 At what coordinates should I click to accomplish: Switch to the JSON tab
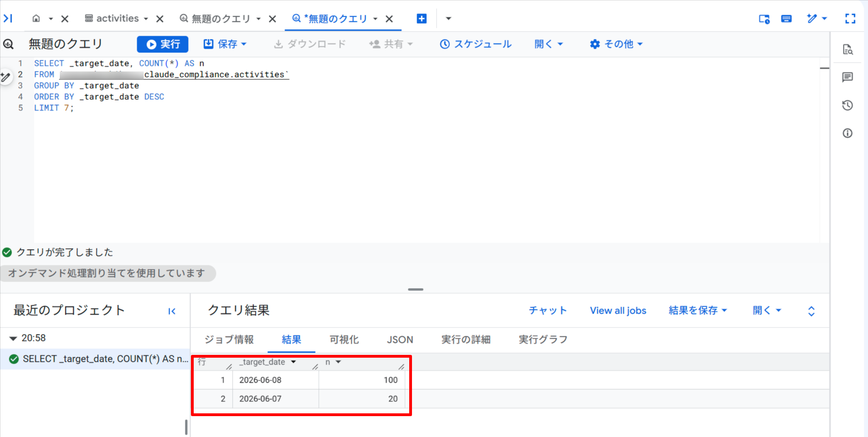[x=400, y=340]
